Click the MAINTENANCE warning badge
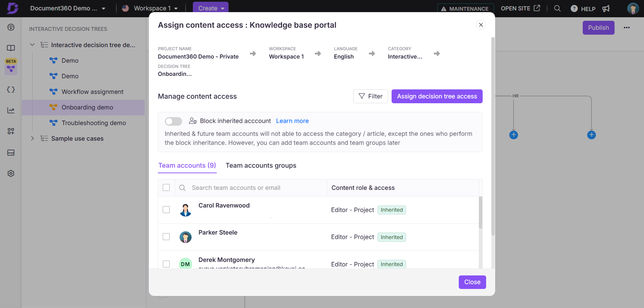This screenshot has width=644, height=308. tap(465, 8)
